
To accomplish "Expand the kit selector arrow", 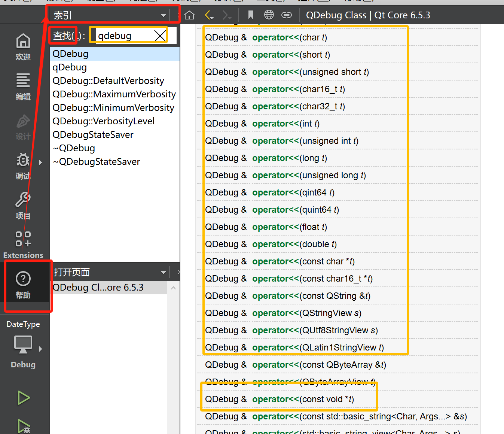I will pos(40,349).
